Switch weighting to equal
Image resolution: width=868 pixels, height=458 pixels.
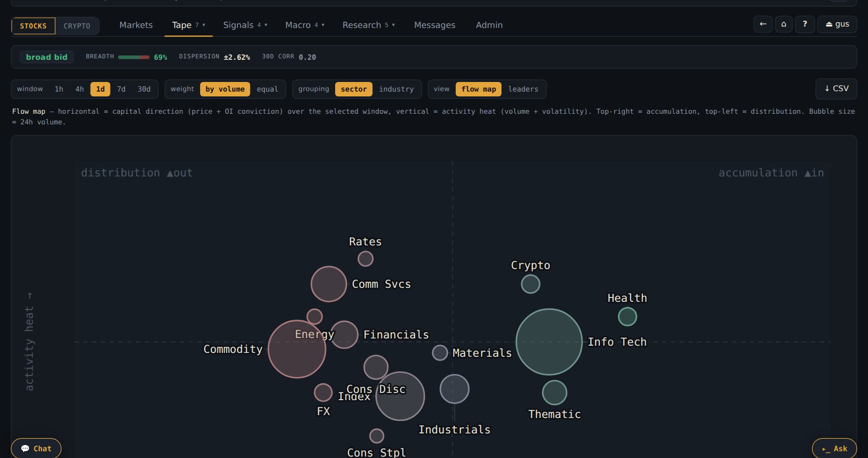[268, 89]
